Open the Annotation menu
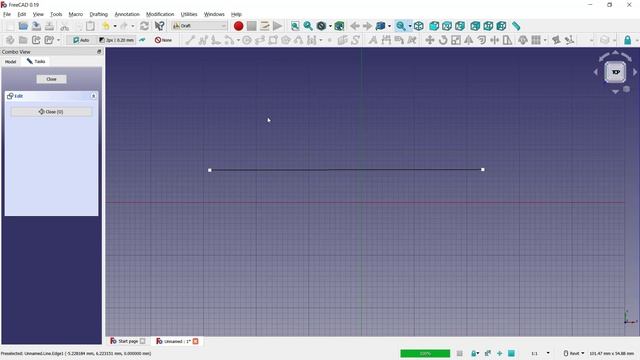640x360 pixels. click(x=127, y=14)
